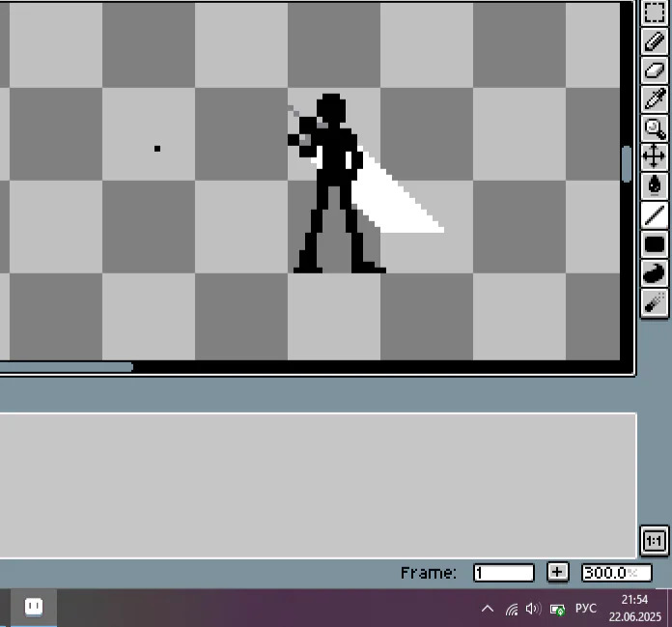Switch the РУС input language
The image size is (672, 627).
[586, 608]
